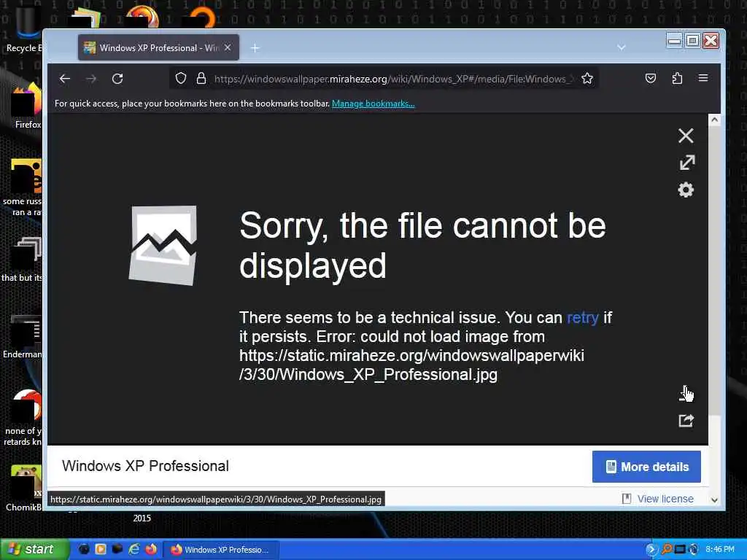Click the 'Sorry, the file cannot be displayed' heading

(422, 245)
